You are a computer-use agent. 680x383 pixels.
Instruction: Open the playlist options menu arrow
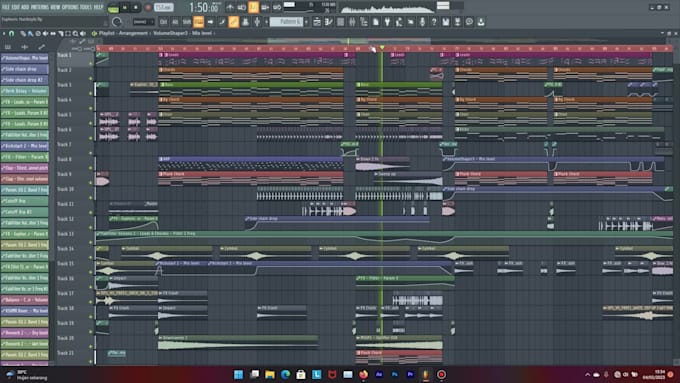[x=4, y=33]
